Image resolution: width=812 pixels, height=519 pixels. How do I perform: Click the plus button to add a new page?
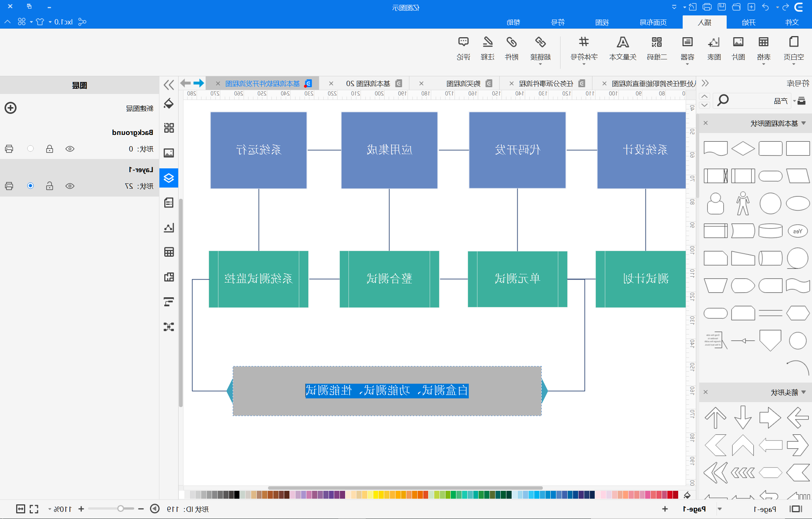665,509
